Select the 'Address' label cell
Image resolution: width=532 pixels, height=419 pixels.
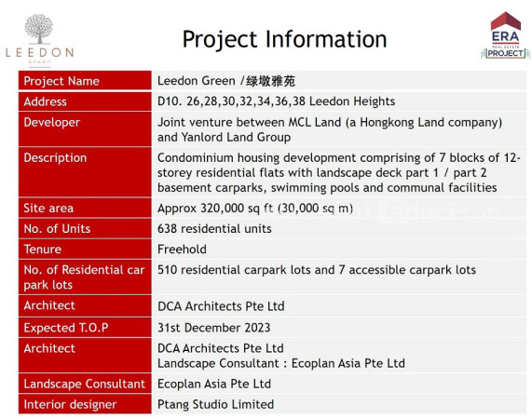coord(85,101)
